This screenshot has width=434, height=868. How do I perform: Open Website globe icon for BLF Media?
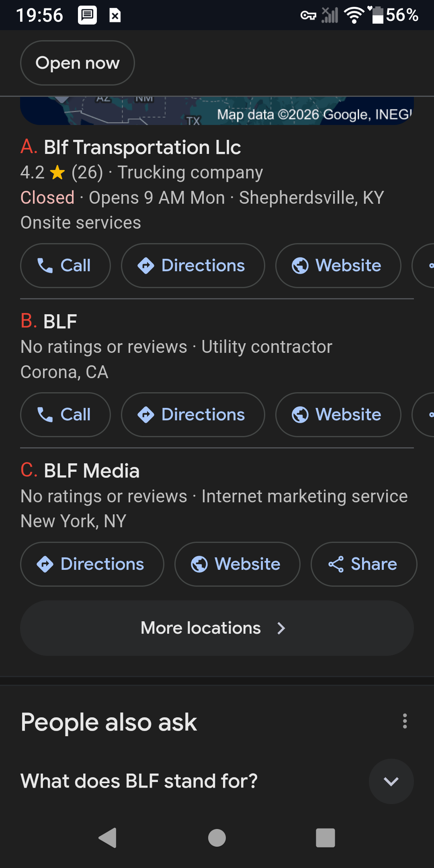pyautogui.click(x=199, y=564)
